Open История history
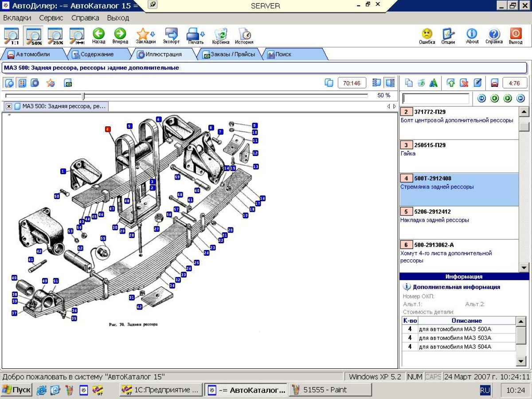Image resolution: width=532 pixels, height=399 pixels. pyautogui.click(x=244, y=36)
